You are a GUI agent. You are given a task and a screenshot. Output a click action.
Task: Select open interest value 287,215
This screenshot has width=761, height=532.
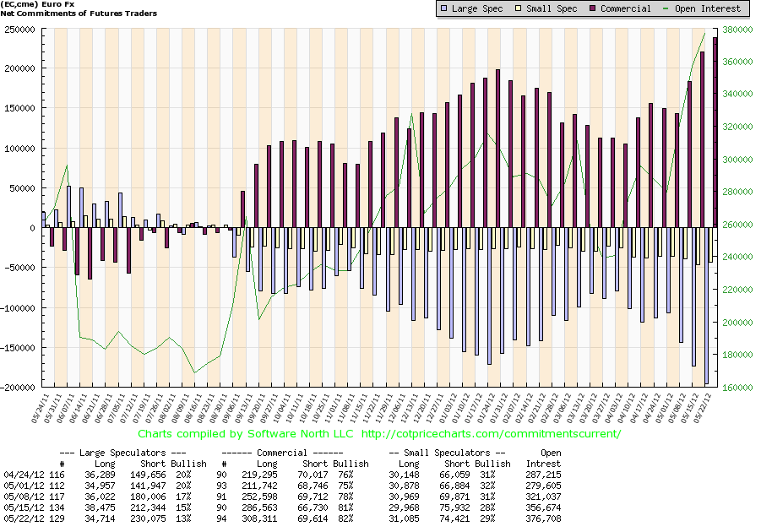point(544,475)
